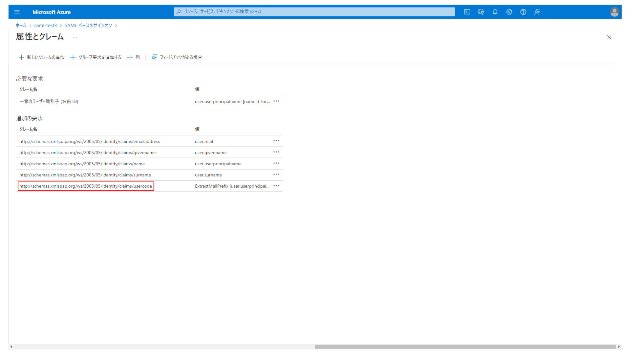Open ellipsis menu for givenname claim
Screen dimensions: 640x364
coord(276,152)
